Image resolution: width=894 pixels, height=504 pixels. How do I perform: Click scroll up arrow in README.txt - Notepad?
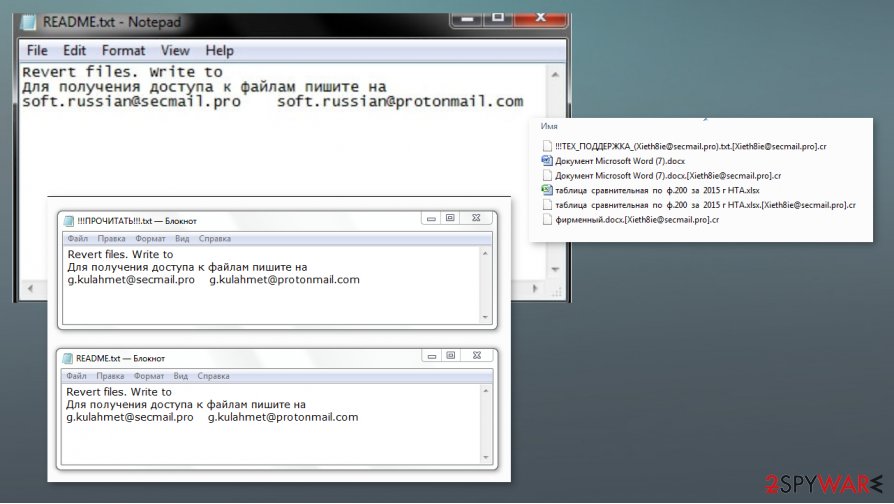point(555,75)
